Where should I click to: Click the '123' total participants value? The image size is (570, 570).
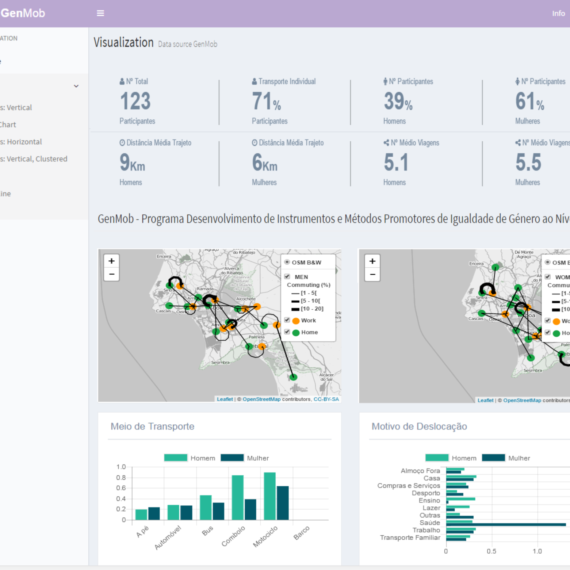(135, 101)
